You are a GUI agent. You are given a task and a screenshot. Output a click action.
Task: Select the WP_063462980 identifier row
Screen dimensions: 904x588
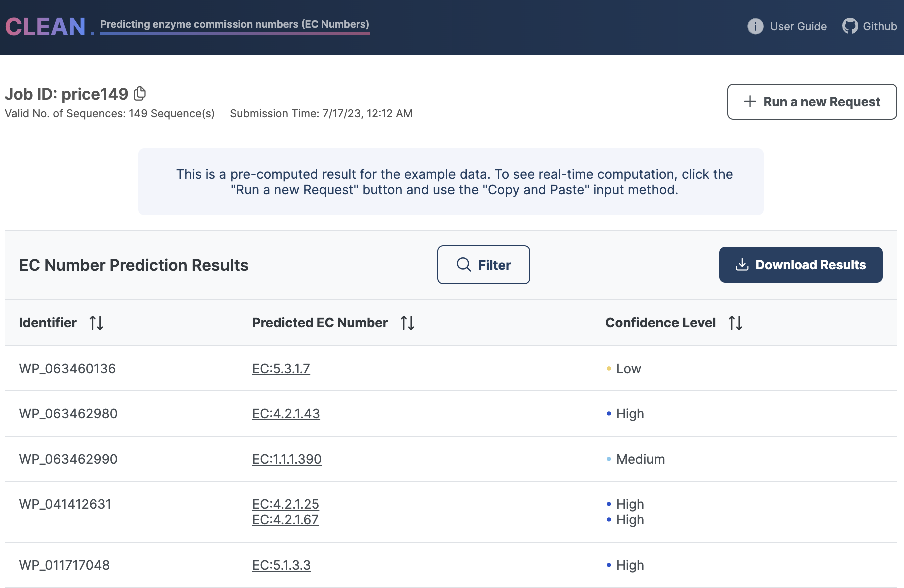[68, 414]
